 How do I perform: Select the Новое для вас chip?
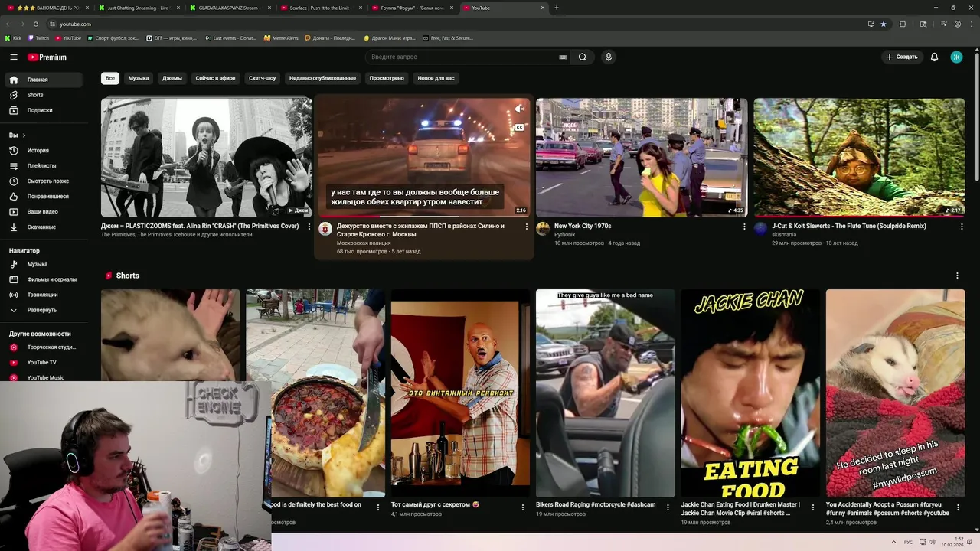point(436,78)
